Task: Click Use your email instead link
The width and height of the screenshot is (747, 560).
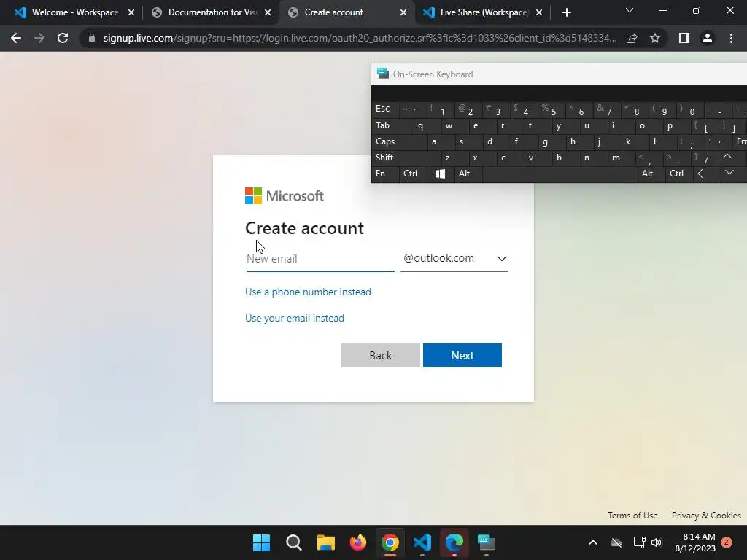Action: tap(295, 318)
